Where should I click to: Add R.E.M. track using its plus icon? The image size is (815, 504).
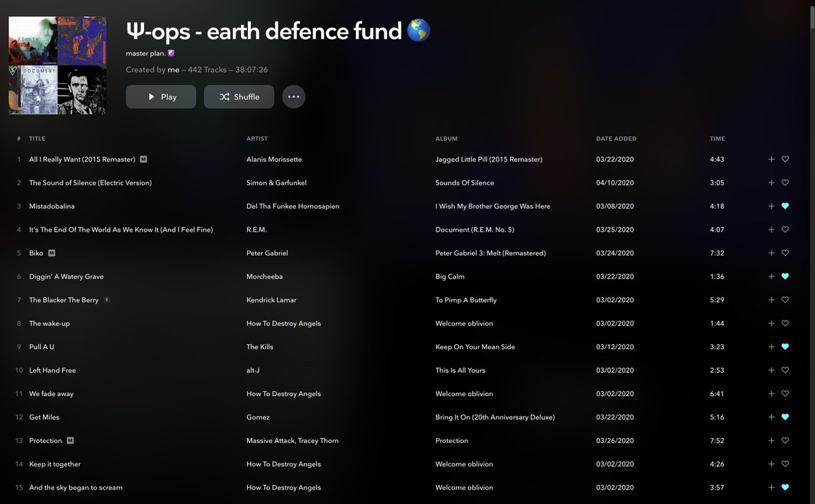coord(771,230)
